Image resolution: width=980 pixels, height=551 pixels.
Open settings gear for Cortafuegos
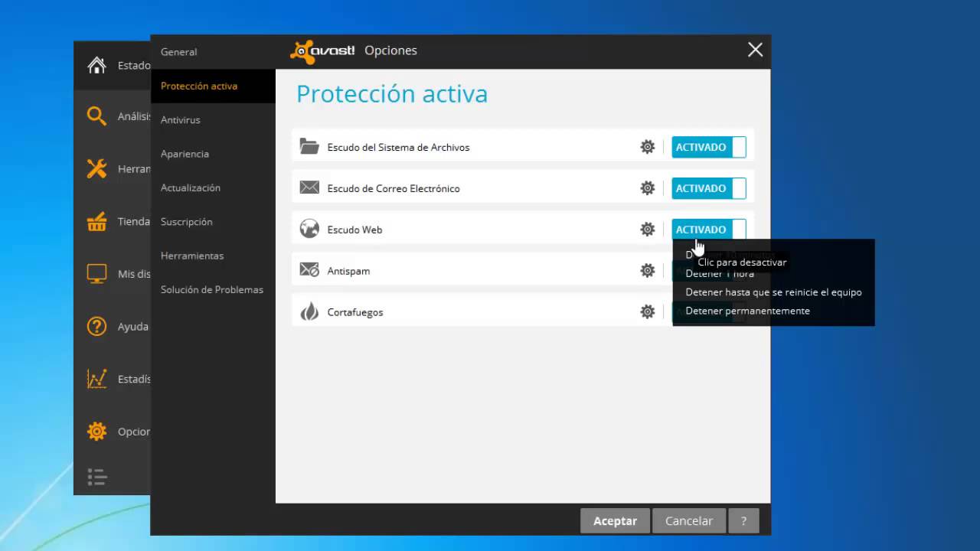(x=648, y=312)
